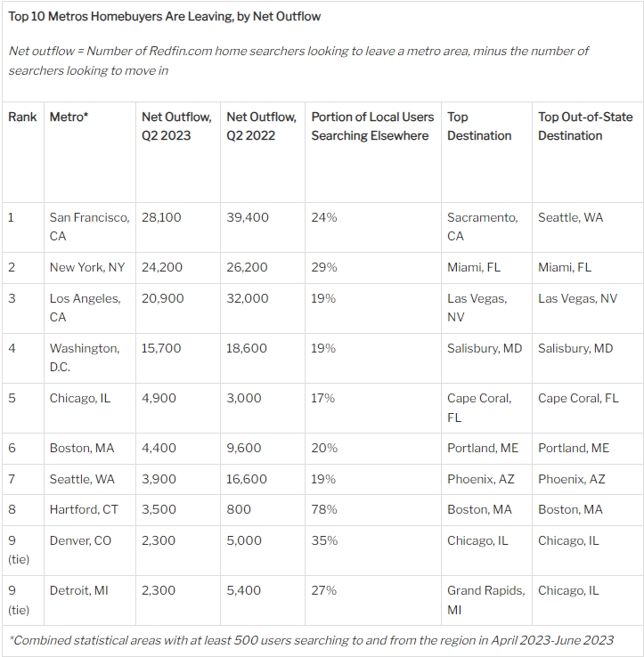Click the New York, NY metro cell
The height and width of the screenshot is (657, 644).
click(87, 267)
